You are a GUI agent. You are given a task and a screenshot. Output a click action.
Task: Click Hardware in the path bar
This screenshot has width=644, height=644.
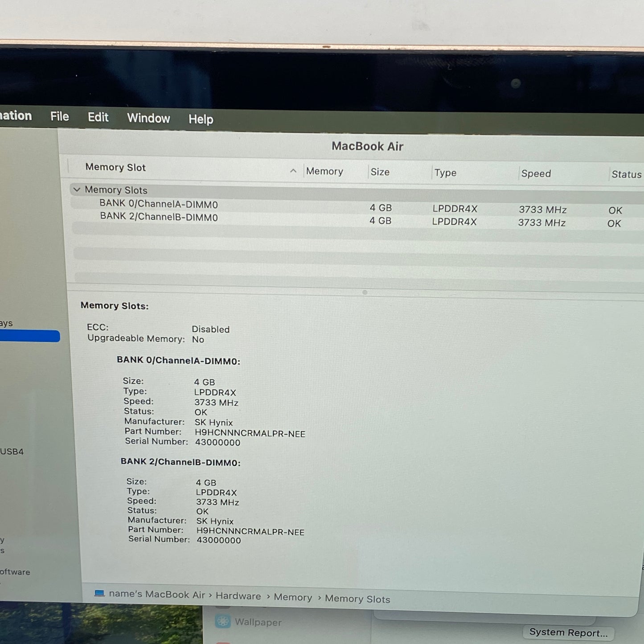point(238,596)
